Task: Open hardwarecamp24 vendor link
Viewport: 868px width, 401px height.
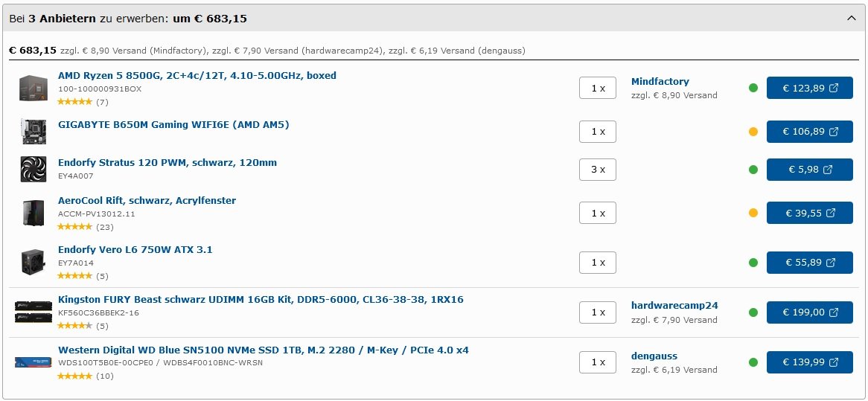Action: tap(674, 305)
